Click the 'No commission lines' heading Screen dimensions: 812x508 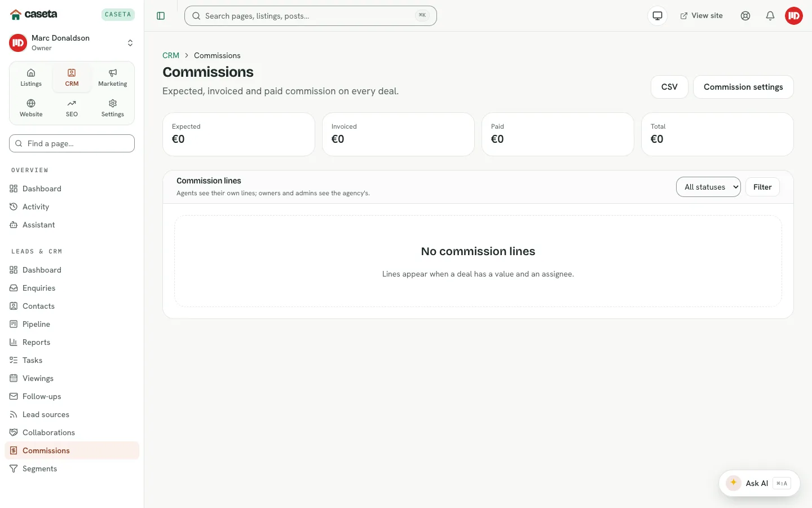(478, 251)
